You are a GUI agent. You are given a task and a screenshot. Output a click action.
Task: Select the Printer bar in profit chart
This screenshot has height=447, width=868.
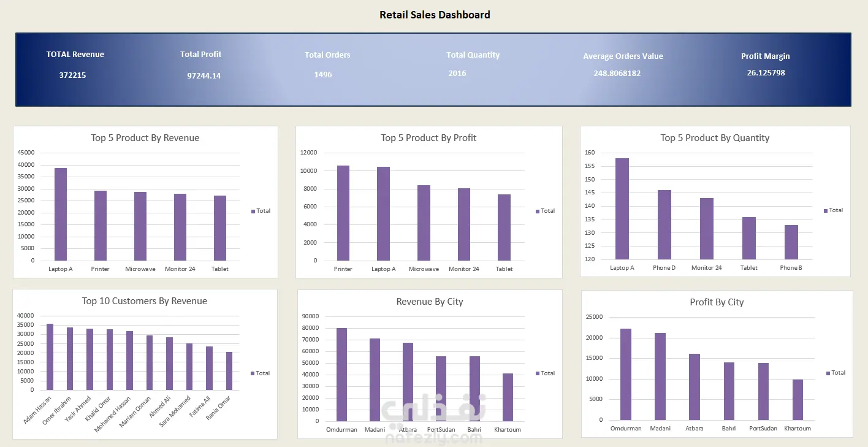pos(343,213)
